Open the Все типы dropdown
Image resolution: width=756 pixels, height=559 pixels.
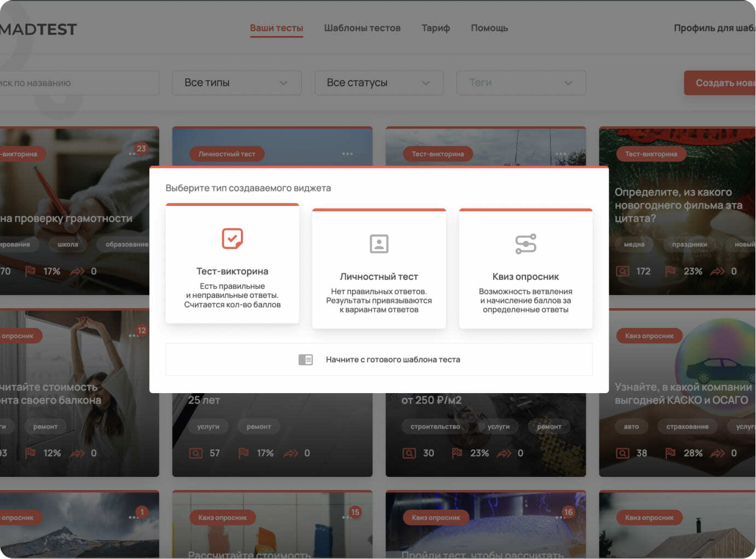[236, 83]
